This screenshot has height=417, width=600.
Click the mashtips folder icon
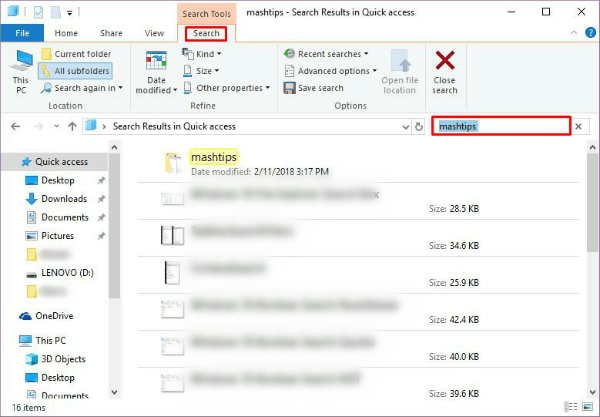[x=173, y=163]
